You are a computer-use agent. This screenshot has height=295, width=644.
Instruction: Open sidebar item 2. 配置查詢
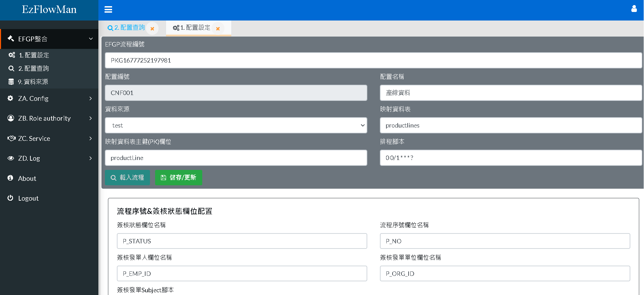point(49,68)
